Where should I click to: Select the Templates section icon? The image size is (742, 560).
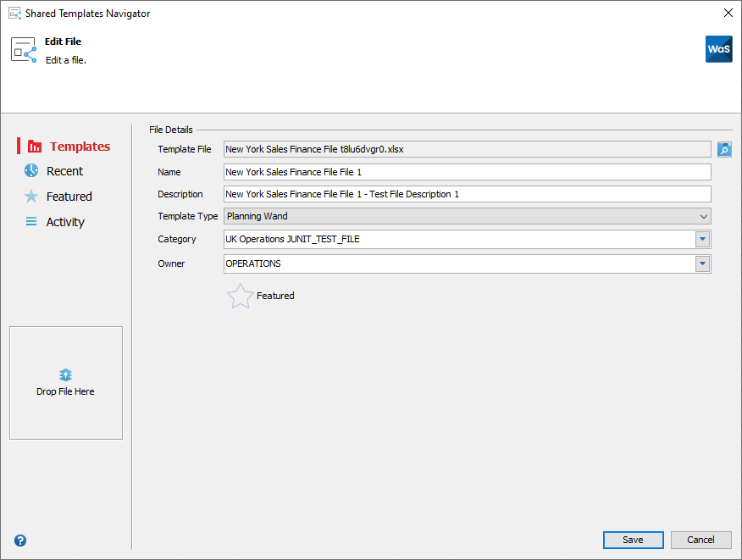point(33,146)
